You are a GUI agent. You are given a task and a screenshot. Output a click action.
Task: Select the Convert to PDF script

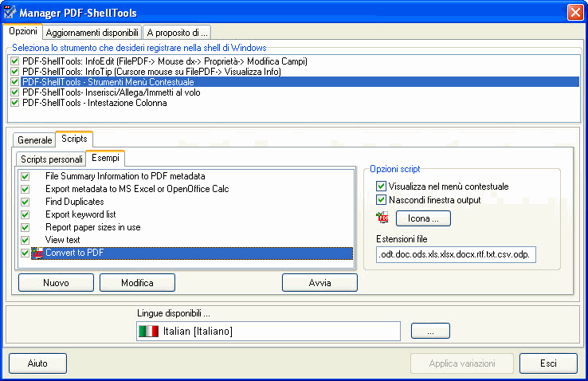click(192, 253)
